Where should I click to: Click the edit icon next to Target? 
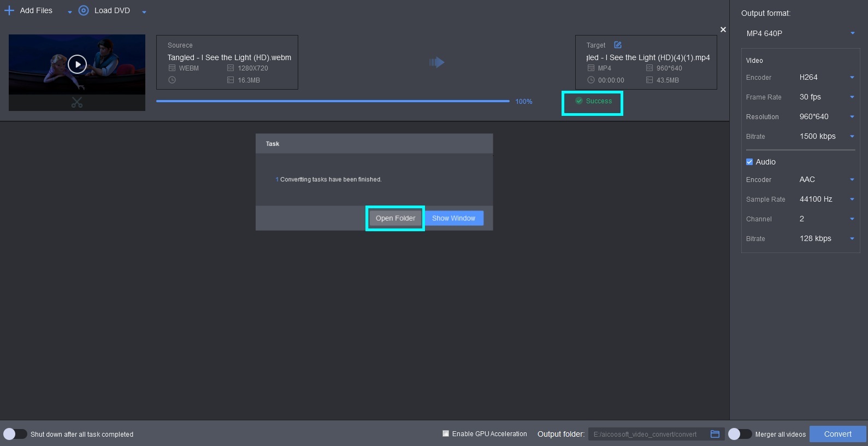coord(618,45)
